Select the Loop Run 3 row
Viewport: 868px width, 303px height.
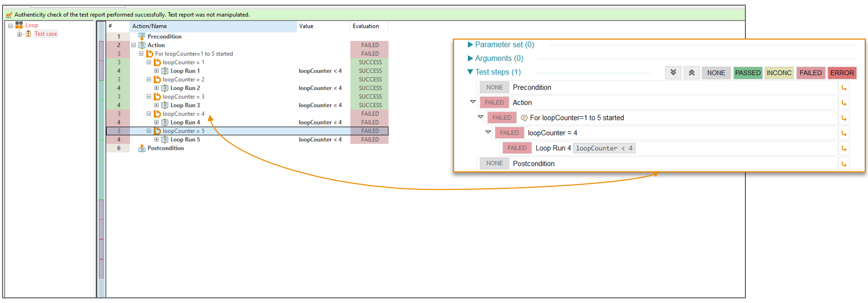tap(185, 105)
